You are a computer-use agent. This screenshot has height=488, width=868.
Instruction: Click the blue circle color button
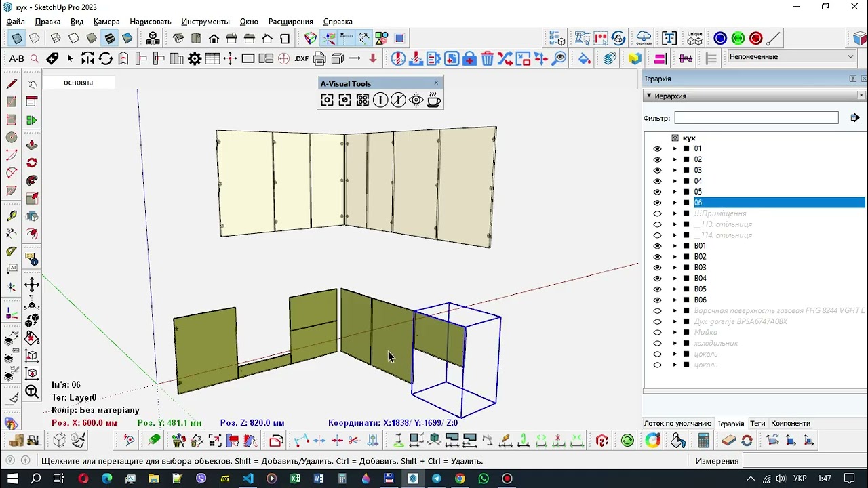[x=720, y=39]
